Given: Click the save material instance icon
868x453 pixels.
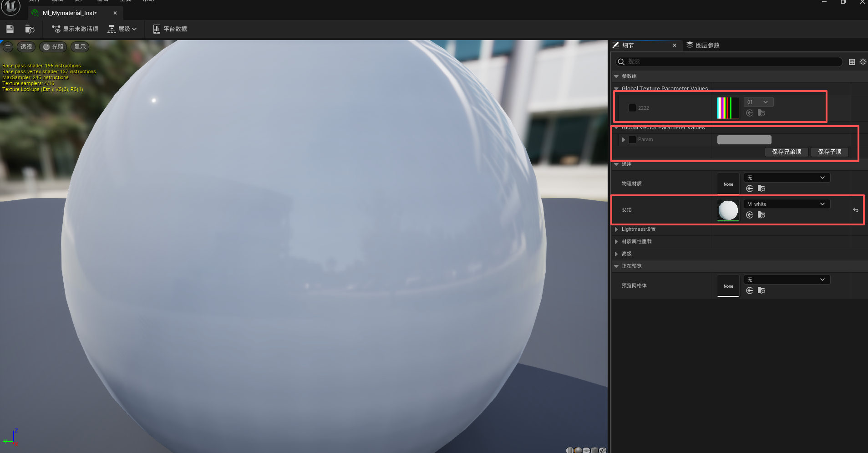Looking at the screenshot, I should click(10, 29).
